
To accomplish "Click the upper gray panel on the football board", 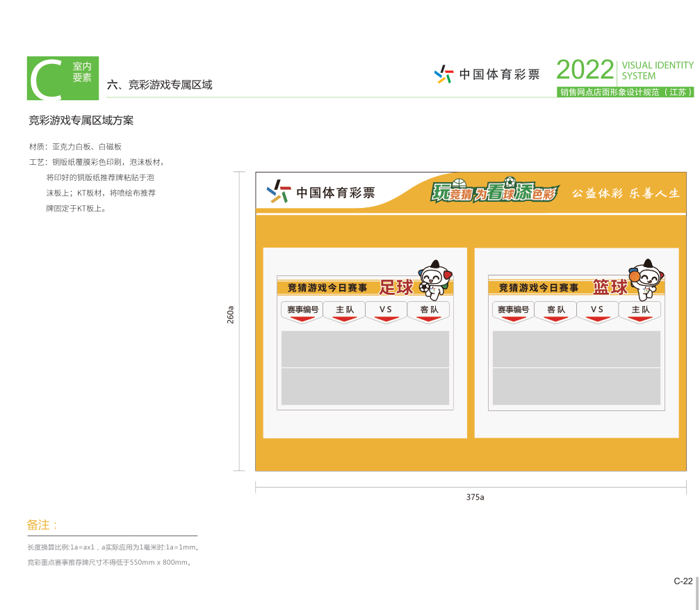I will [x=365, y=348].
